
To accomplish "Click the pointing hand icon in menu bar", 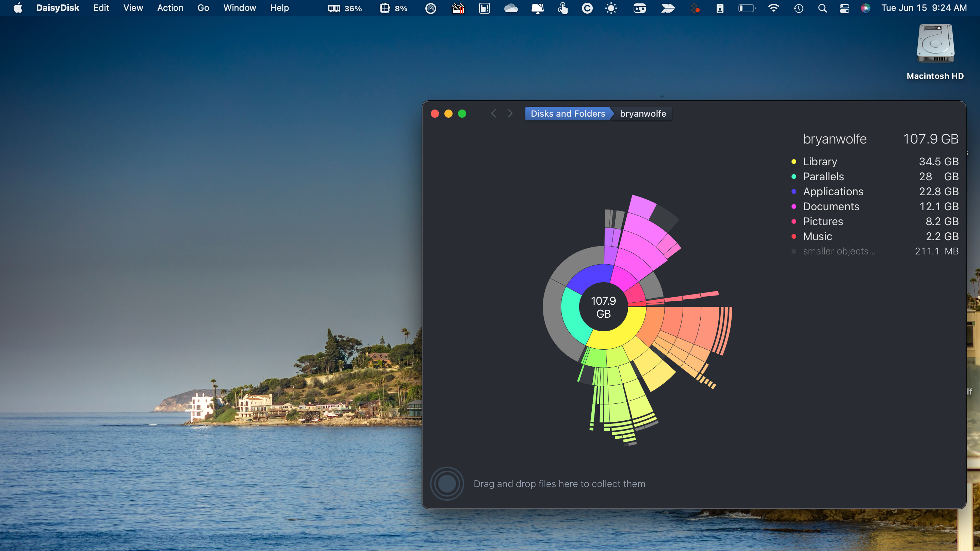I will (x=563, y=8).
